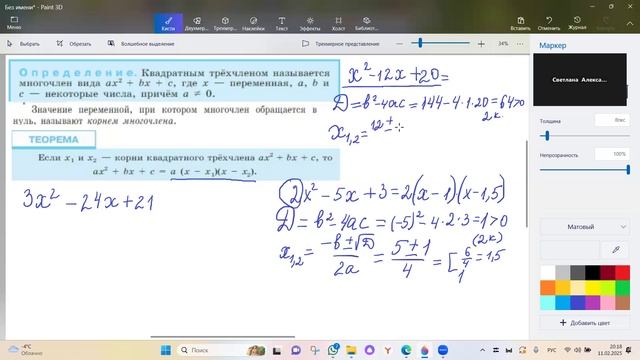Show hidden system tray icons
Screen dimensions: 640x360
coord(482,350)
